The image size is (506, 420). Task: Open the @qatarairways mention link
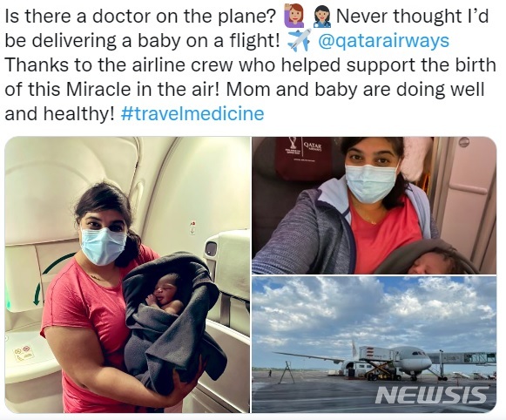[x=384, y=41]
